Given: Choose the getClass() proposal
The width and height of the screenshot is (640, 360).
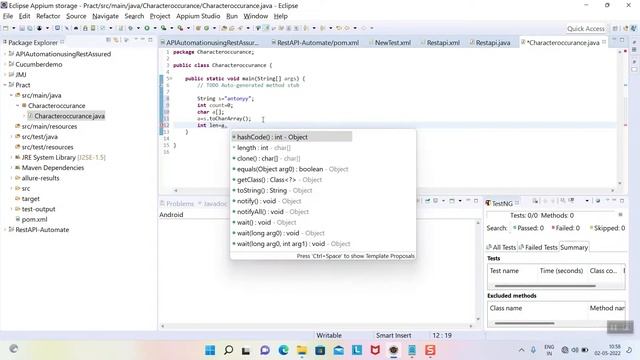Looking at the screenshot, I should [323, 180].
